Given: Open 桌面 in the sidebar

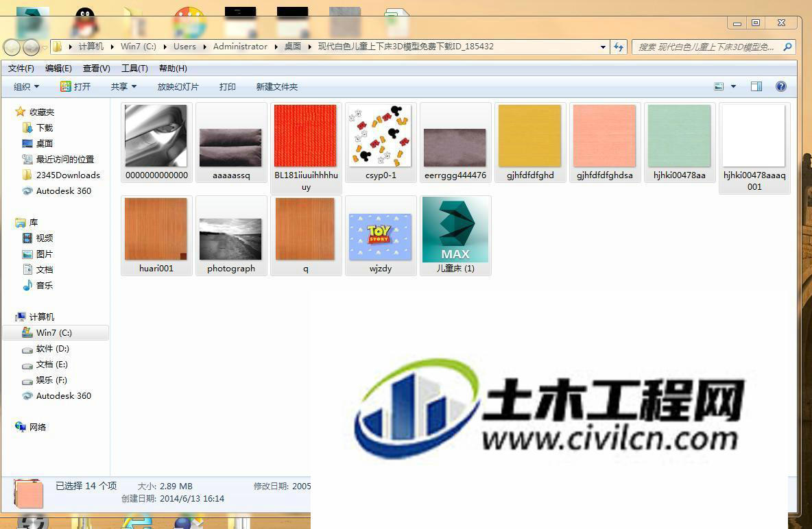Looking at the screenshot, I should click(x=38, y=143).
